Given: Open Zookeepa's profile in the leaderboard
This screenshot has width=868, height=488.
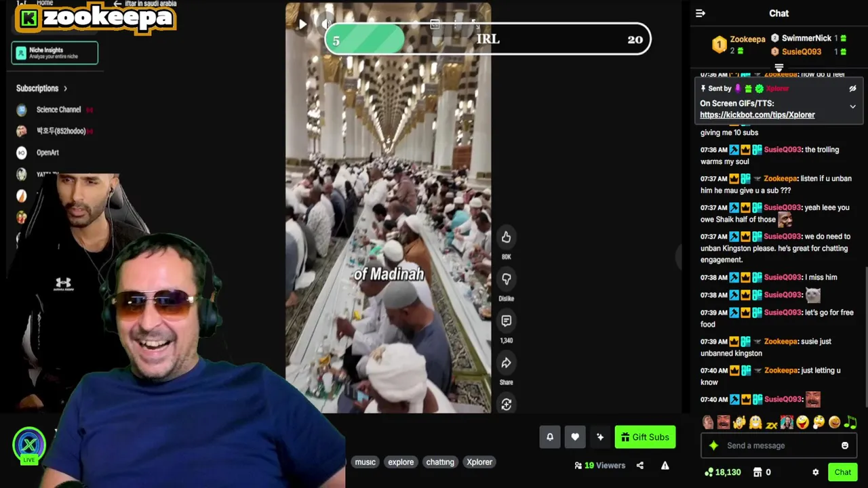Looking at the screenshot, I should pyautogui.click(x=747, y=39).
